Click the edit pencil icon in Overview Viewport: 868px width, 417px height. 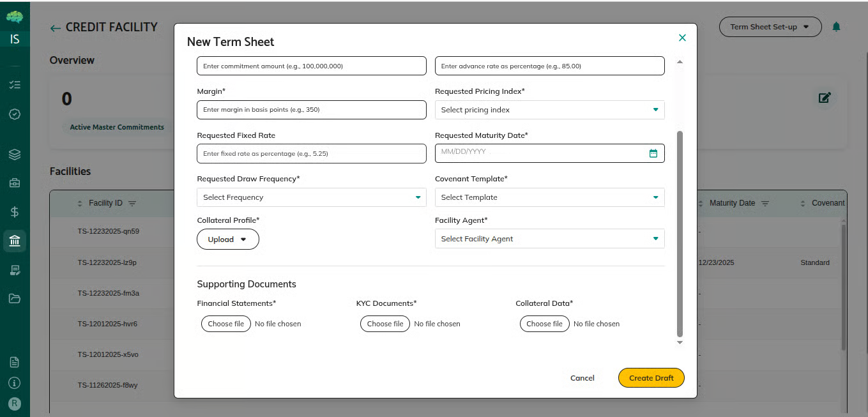coord(825,98)
